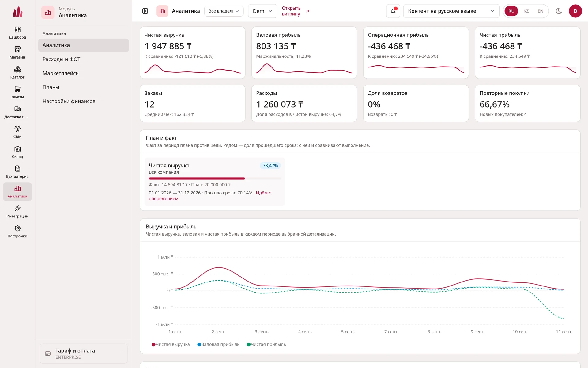The image size is (588, 368).
Task: Open Планы menu item
Action: (x=84, y=87)
